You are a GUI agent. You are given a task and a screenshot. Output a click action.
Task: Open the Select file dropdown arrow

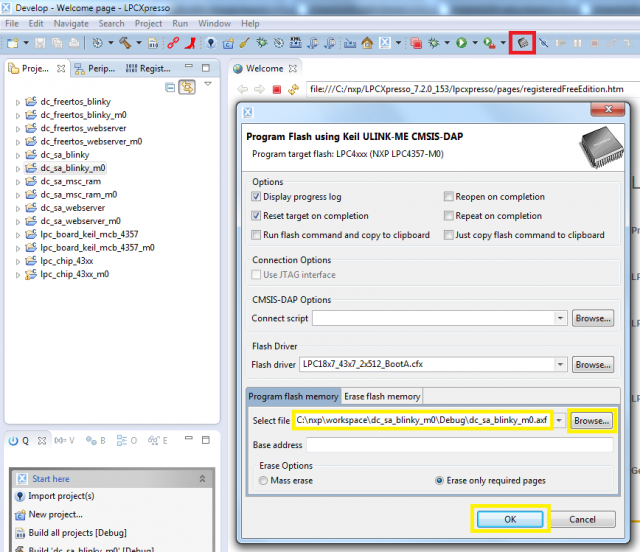[559, 420]
